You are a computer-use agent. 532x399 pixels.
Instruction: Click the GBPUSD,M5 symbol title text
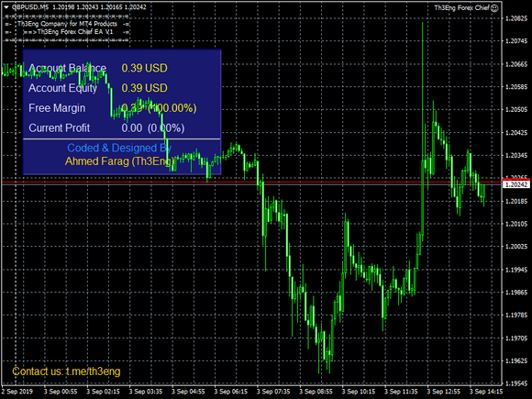click(x=30, y=7)
